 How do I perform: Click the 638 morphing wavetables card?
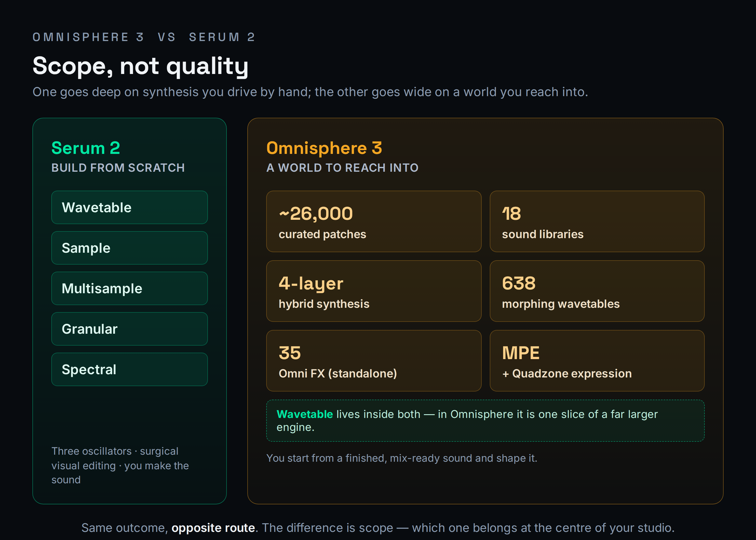pos(597,291)
